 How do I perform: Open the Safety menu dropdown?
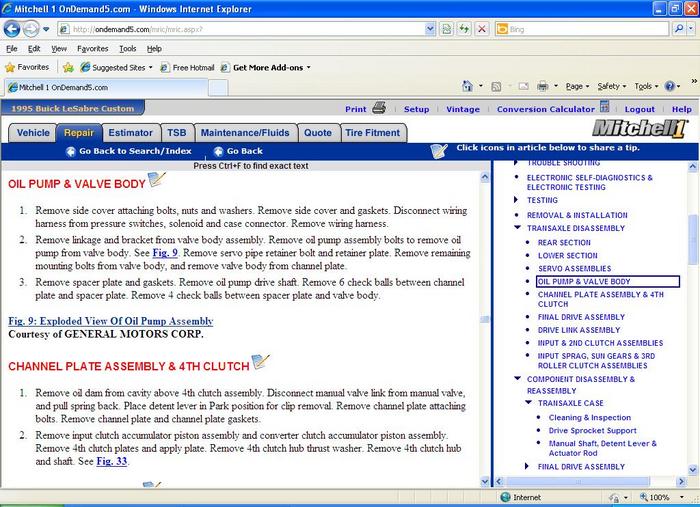tap(612, 87)
